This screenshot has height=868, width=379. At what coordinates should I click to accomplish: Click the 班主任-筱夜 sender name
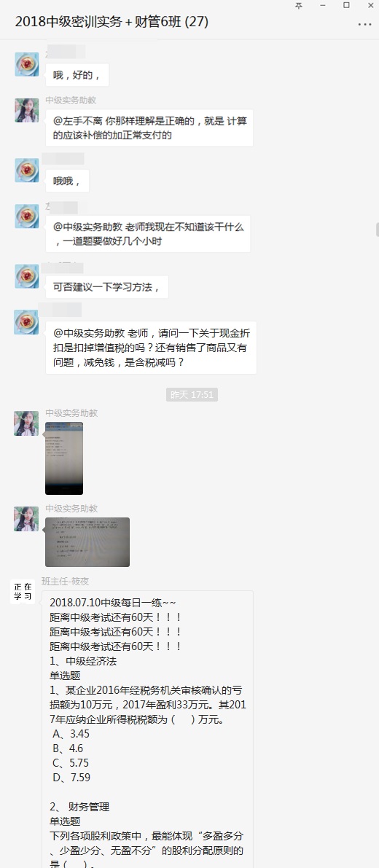click(x=66, y=582)
